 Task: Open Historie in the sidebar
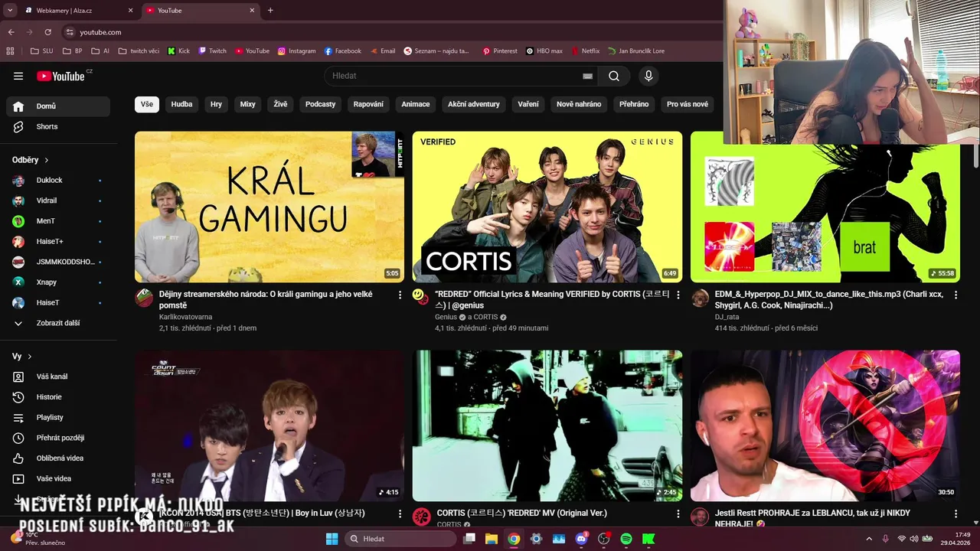(x=58, y=397)
